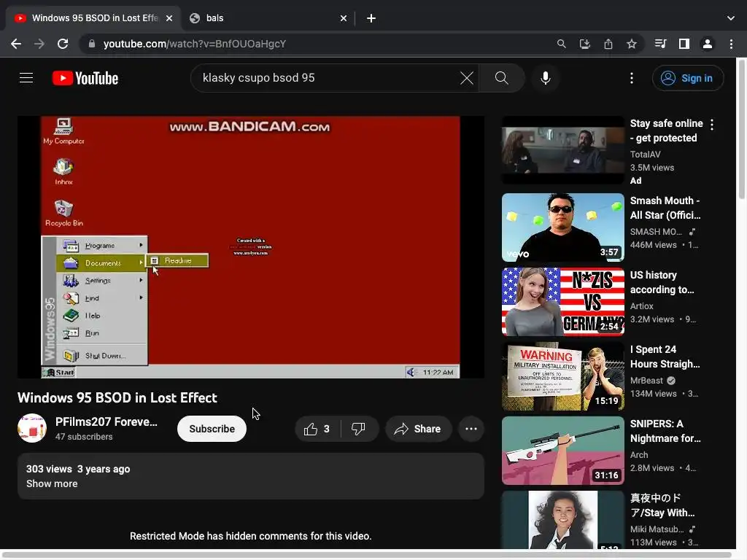Open MrBeast 24 Hours thumbnail

pyautogui.click(x=562, y=376)
